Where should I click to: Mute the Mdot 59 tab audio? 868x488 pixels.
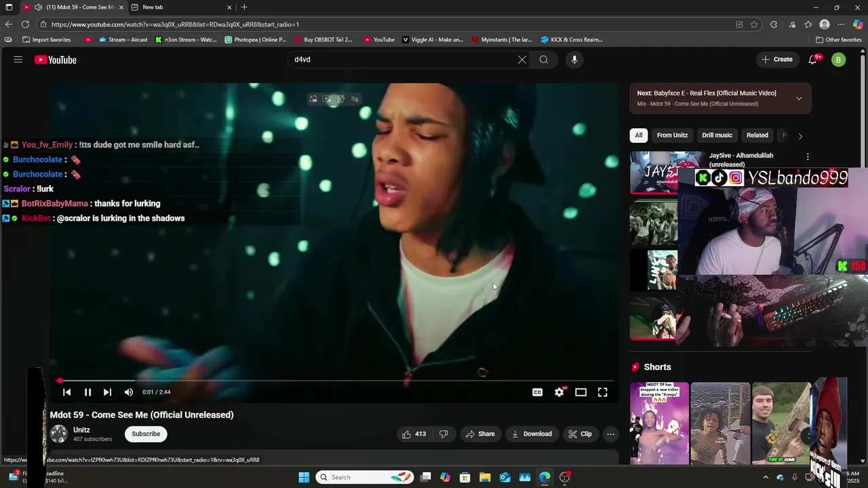click(39, 7)
